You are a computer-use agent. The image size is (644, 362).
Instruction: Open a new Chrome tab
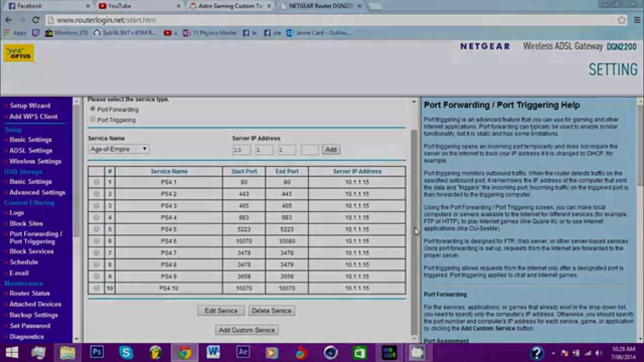coord(375,6)
